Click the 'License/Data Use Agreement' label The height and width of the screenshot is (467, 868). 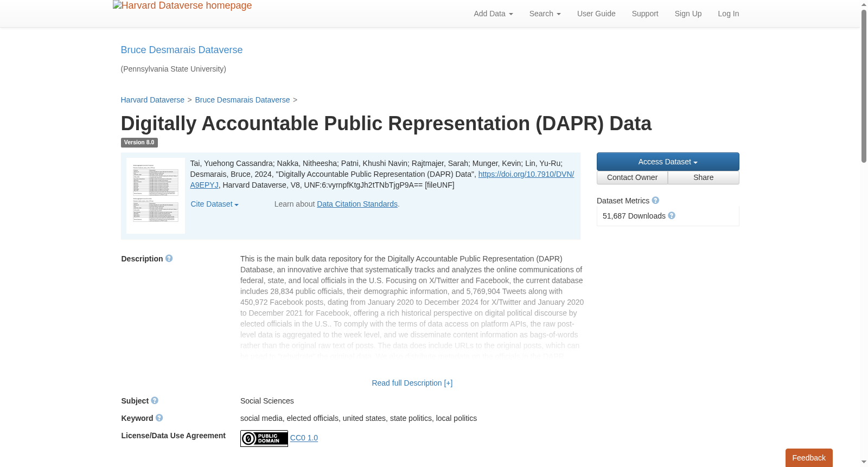pos(174,436)
